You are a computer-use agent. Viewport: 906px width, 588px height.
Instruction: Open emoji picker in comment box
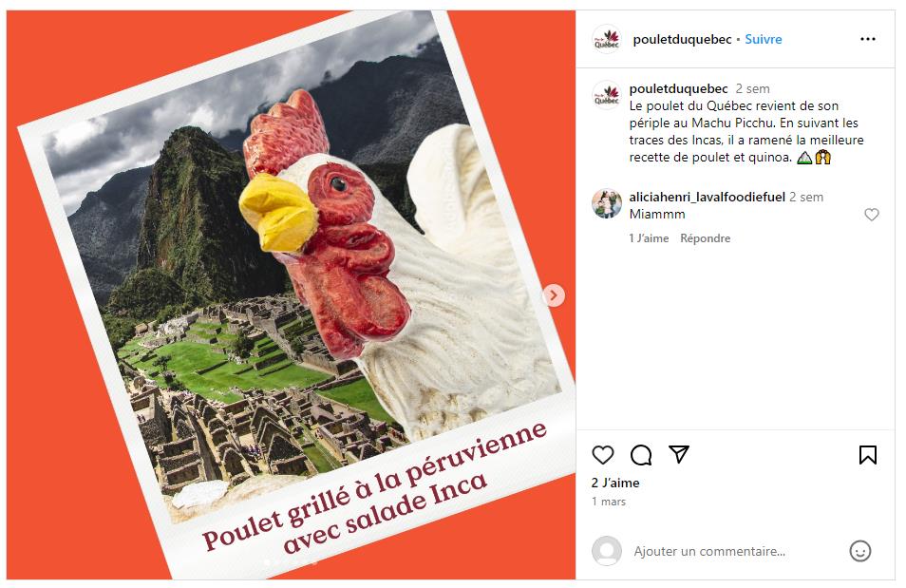click(x=859, y=551)
